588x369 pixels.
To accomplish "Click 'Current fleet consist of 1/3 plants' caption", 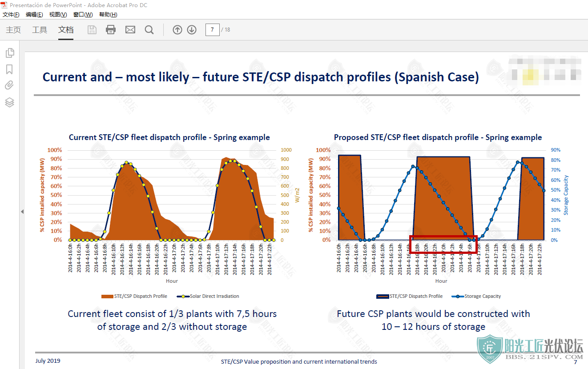I will [172, 314].
